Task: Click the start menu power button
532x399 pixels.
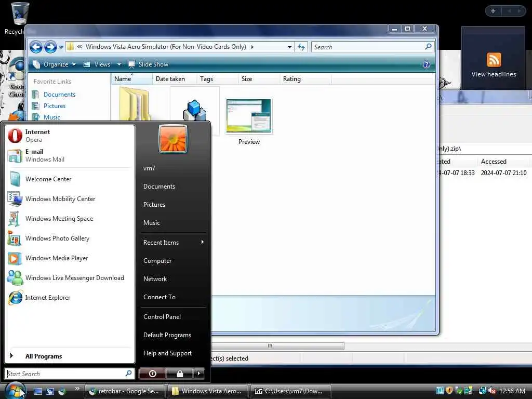Action: tap(152, 374)
